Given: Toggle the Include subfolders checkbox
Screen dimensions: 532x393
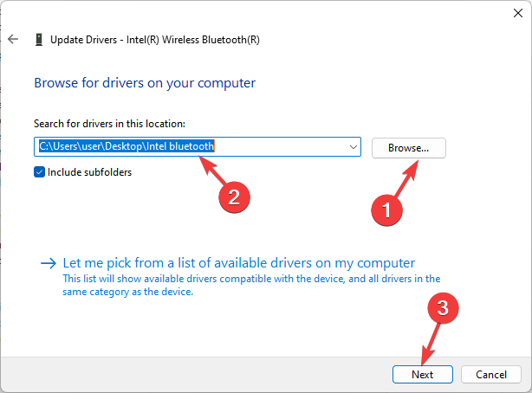Looking at the screenshot, I should tap(39, 172).
